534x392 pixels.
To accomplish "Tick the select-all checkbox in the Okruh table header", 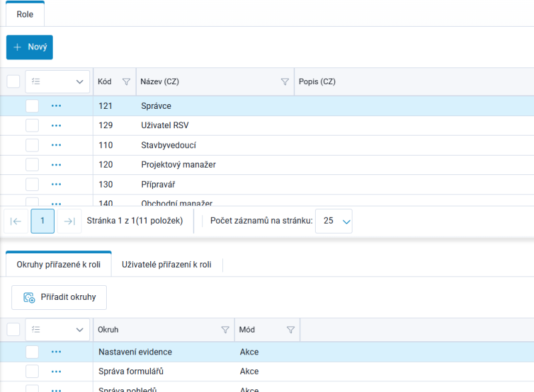I will click(x=13, y=329).
